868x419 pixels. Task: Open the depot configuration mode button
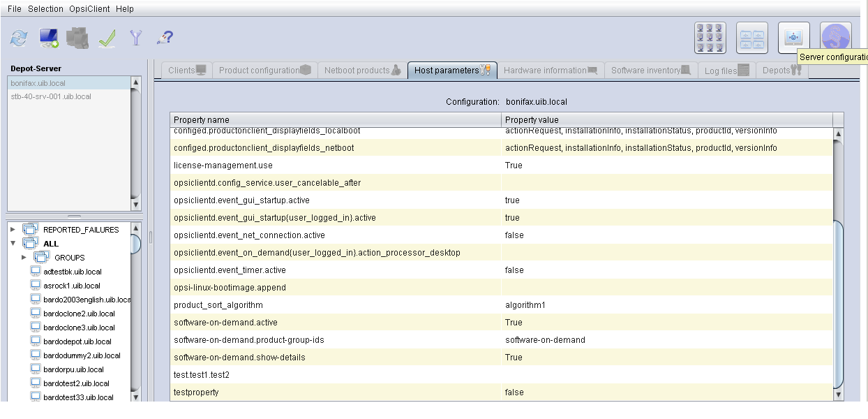[752, 38]
